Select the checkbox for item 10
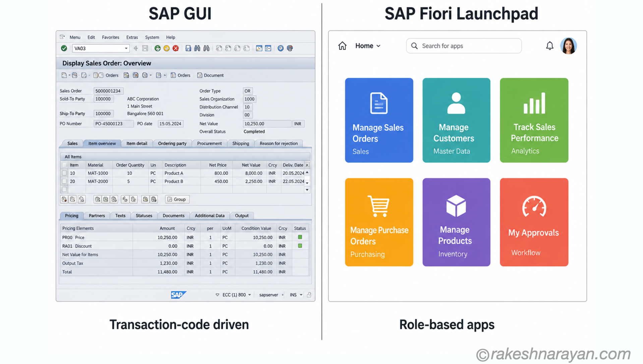Screen dimensions: 643x364 [x=64, y=173]
